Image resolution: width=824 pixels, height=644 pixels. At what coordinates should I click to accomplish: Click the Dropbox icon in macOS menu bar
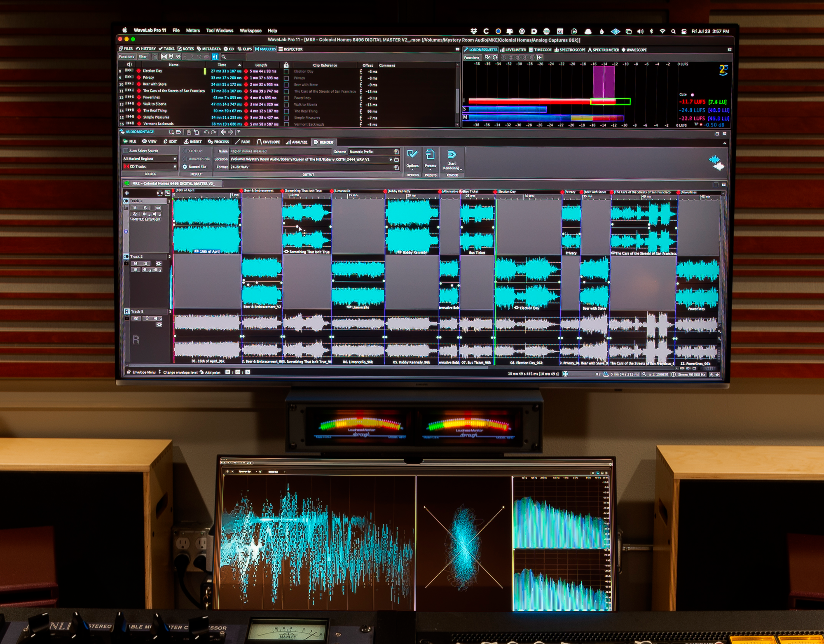click(474, 31)
